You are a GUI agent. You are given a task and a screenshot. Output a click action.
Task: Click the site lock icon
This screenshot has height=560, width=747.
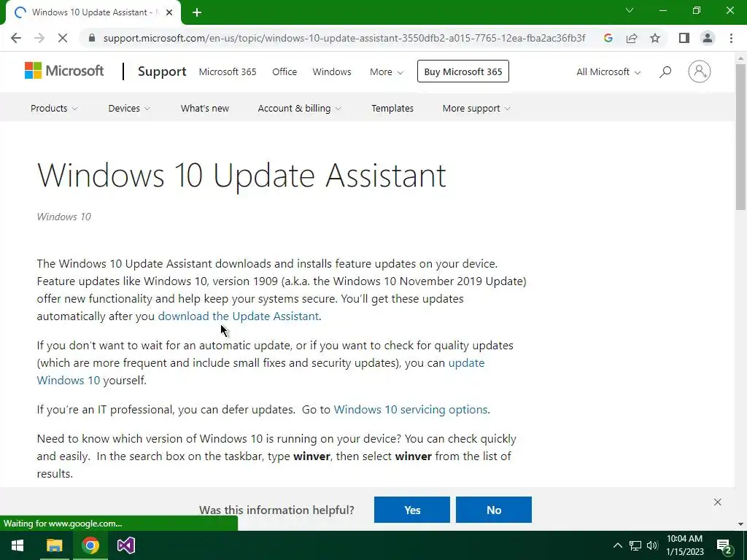[x=92, y=38]
